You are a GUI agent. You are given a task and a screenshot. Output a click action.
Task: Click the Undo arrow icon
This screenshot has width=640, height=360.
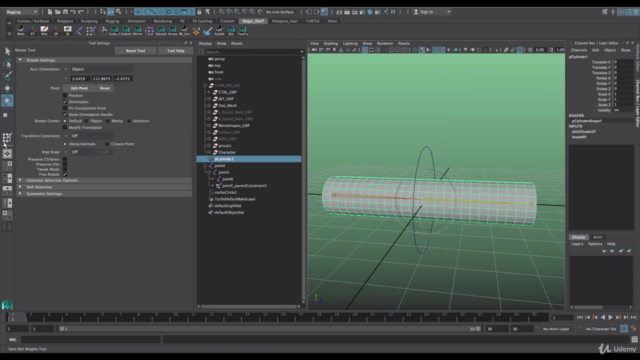pyautogui.click(x=73, y=12)
